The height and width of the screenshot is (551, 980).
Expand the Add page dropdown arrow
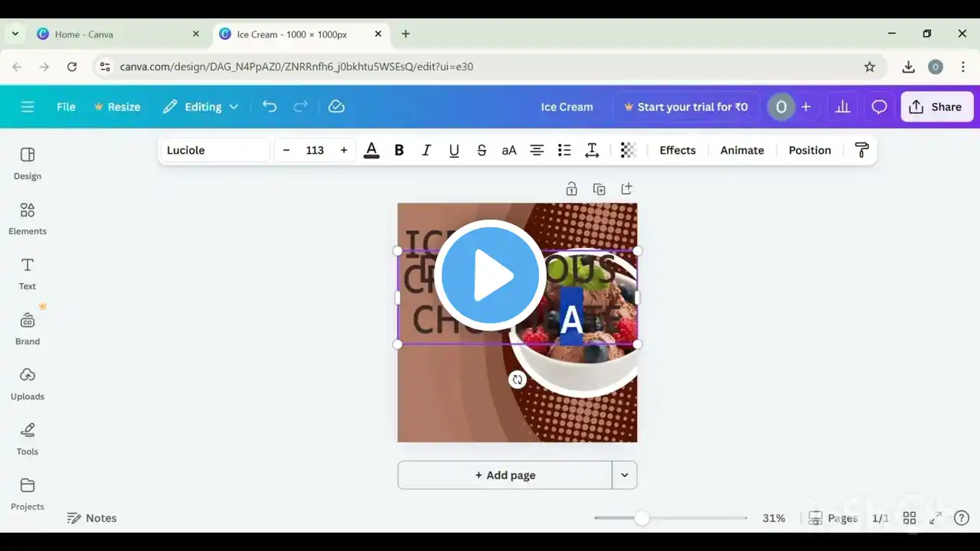pyautogui.click(x=625, y=475)
